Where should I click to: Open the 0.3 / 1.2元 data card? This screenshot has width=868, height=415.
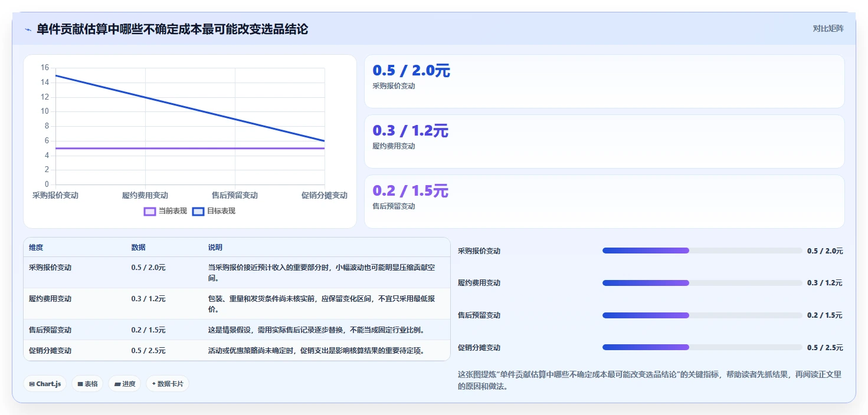point(604,141)
